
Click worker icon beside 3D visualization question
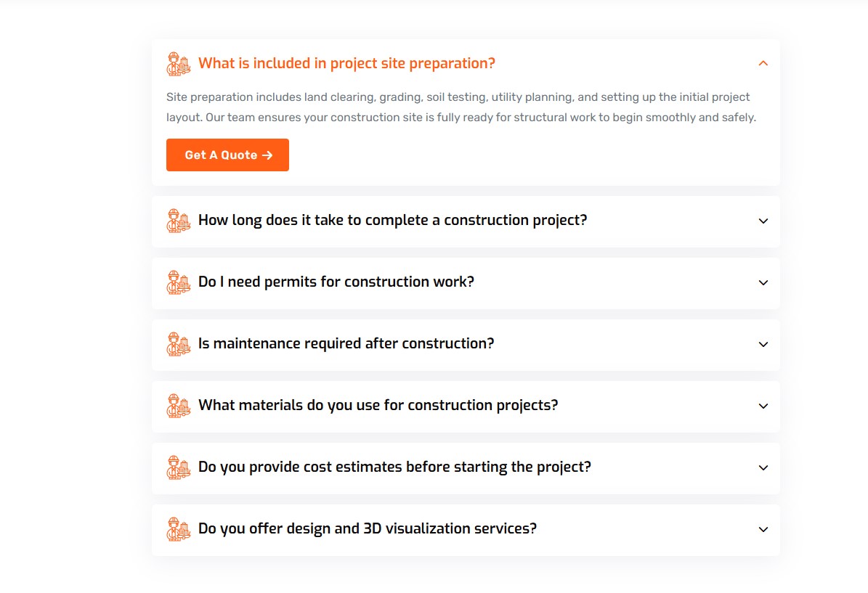pos(178,529)
